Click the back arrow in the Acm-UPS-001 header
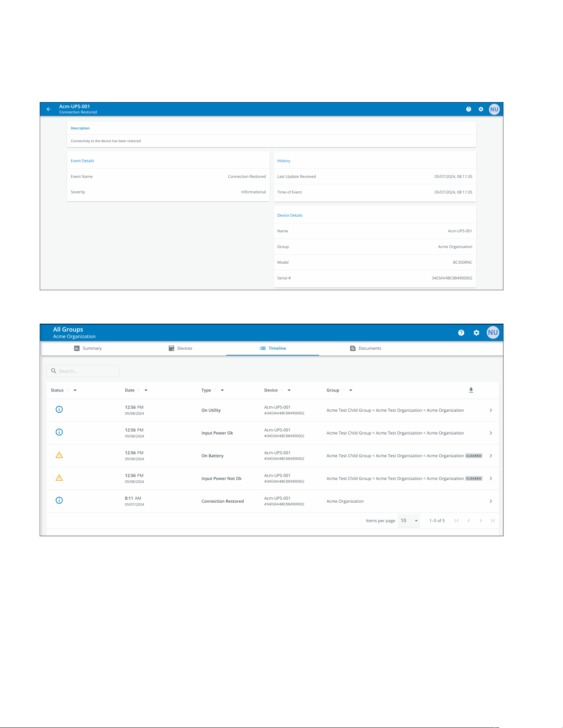 [49, 109]
